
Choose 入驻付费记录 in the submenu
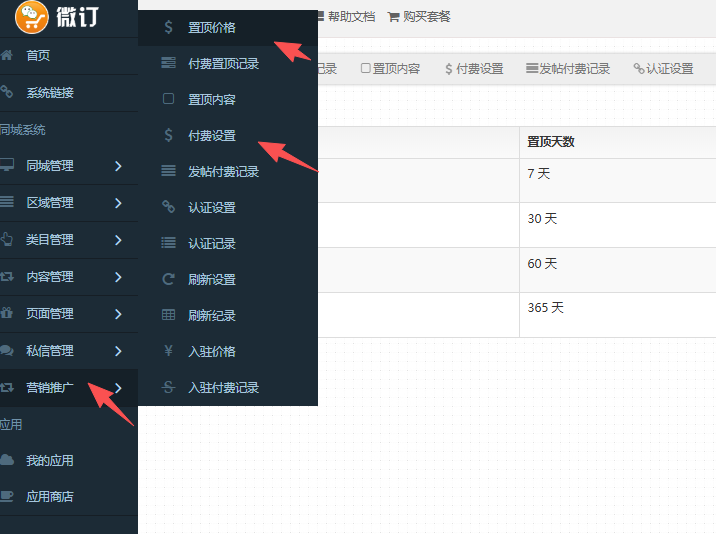pos(223,388)
